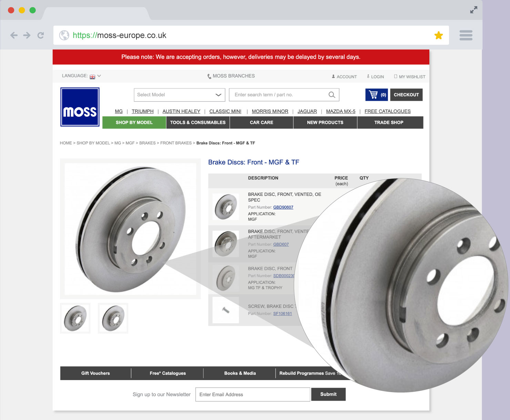
Task: Click part number GBD607 link
Action: [x=281, y=244]
